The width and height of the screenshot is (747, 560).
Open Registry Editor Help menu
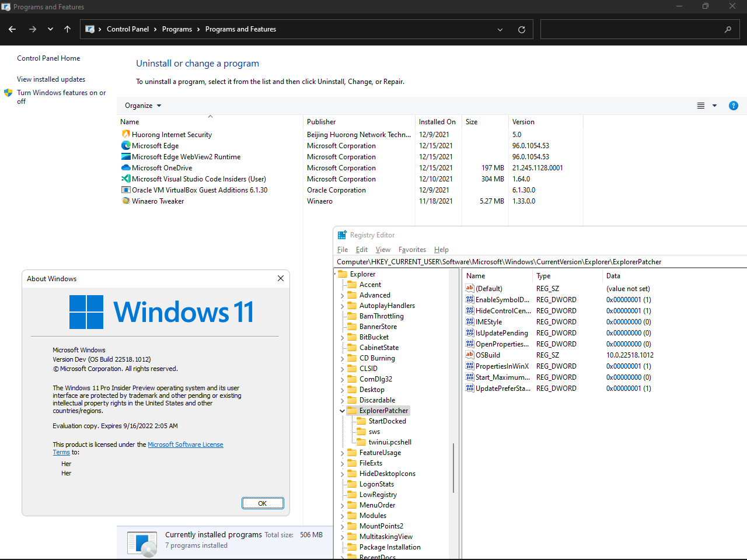pyautogui.click(x=441, y=250)
